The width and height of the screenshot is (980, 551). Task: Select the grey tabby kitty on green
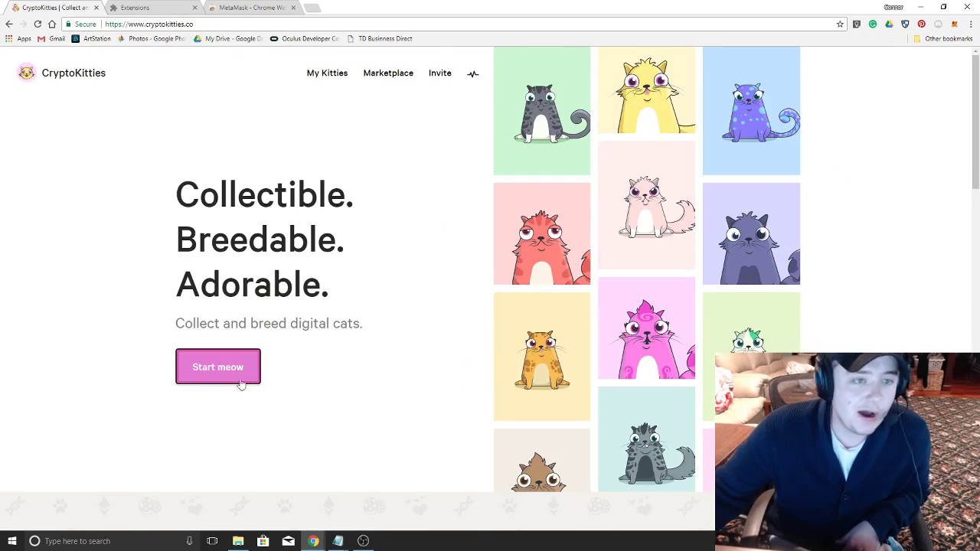[542, 111]
